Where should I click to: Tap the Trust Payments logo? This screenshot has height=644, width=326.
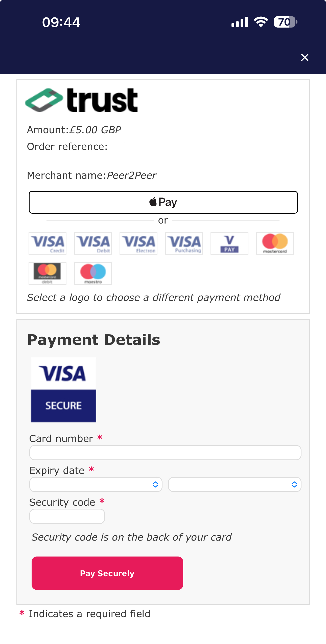(x=81, y=100)
